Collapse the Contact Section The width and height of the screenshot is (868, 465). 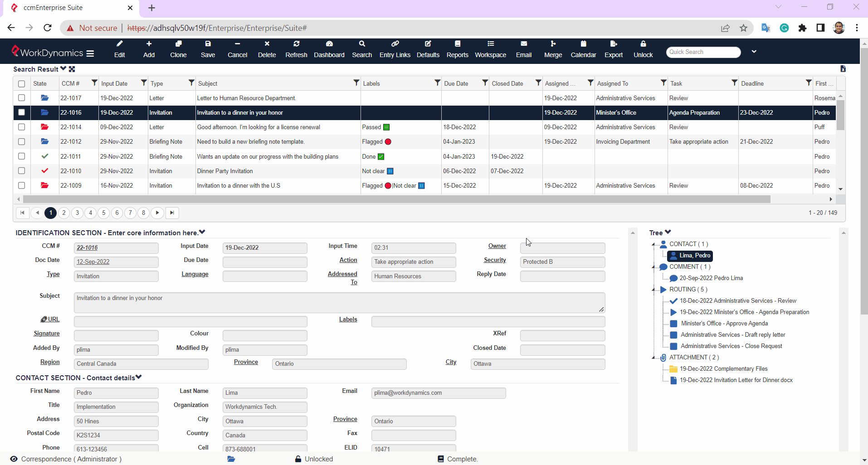(x=139, y=377)
